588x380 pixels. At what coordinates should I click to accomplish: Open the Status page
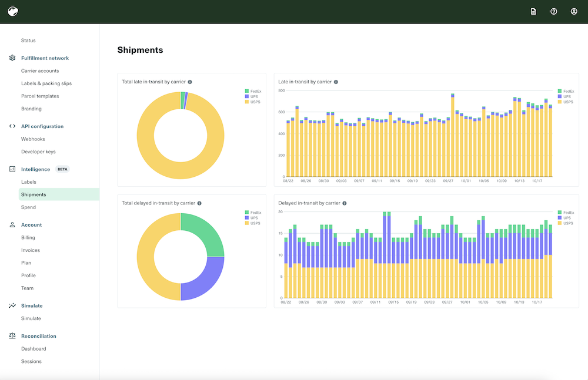[28, 41]
